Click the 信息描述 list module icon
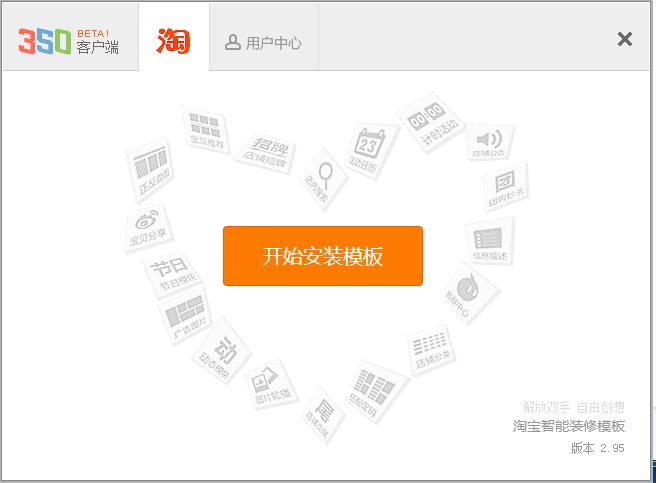 click(x=490, y=241)
